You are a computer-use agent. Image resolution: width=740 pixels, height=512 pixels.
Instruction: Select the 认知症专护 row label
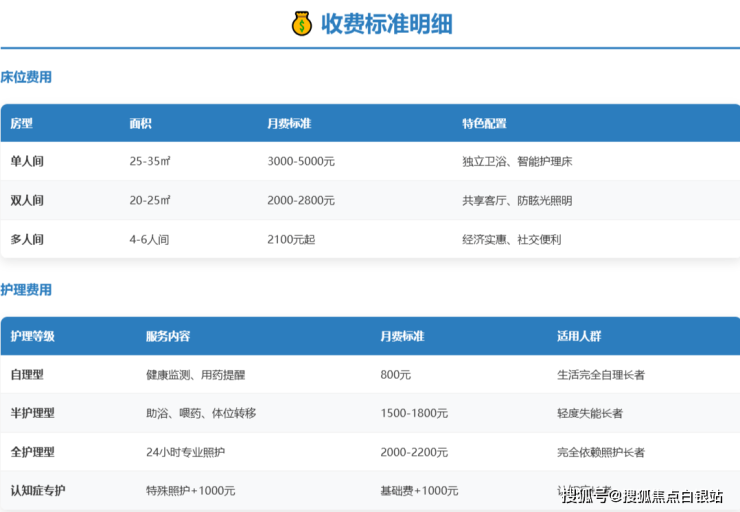39,491
